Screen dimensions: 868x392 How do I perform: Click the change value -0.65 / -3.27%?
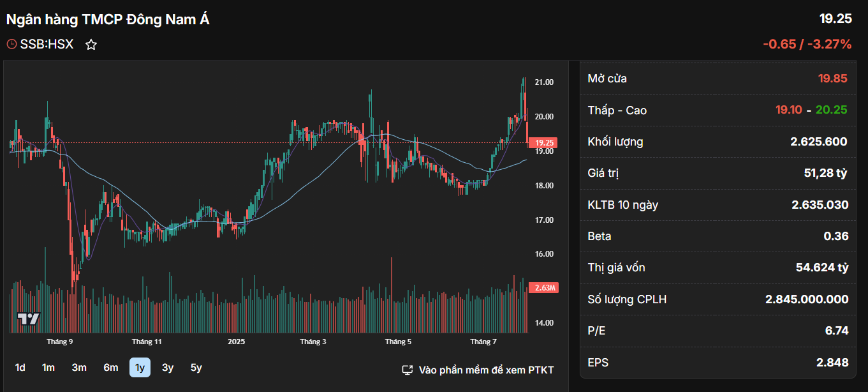tap(807, 45)
